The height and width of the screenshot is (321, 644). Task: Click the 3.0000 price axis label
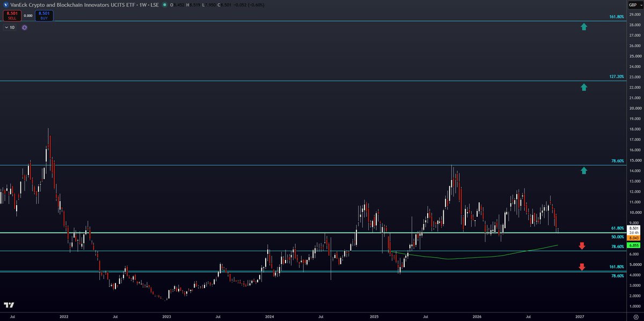634,285
